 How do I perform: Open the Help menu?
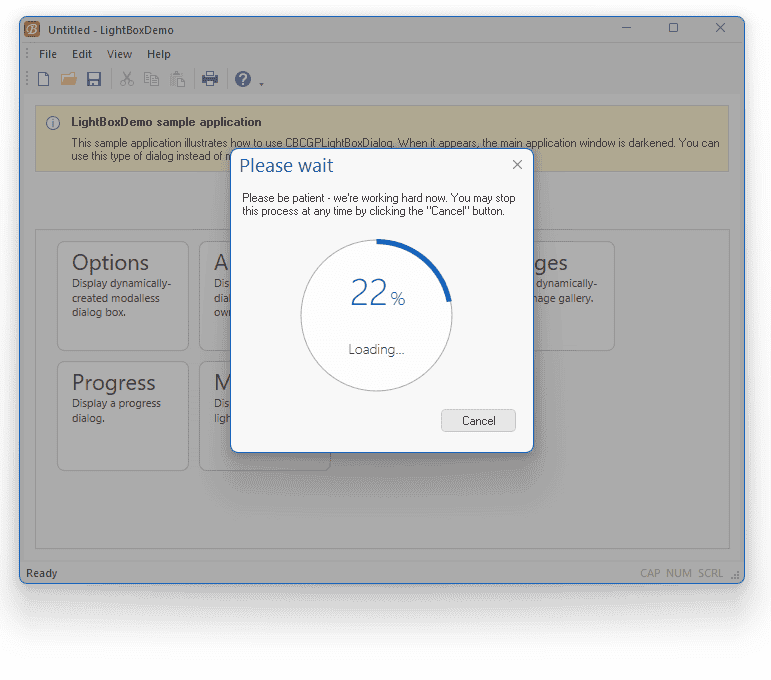coord(159,54)
